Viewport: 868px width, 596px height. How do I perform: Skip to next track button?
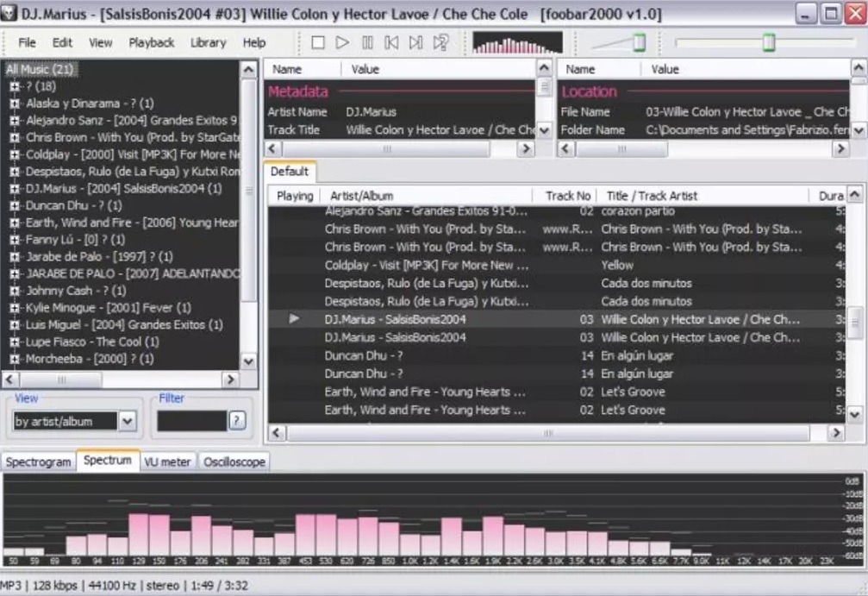(x=415, y=42)
